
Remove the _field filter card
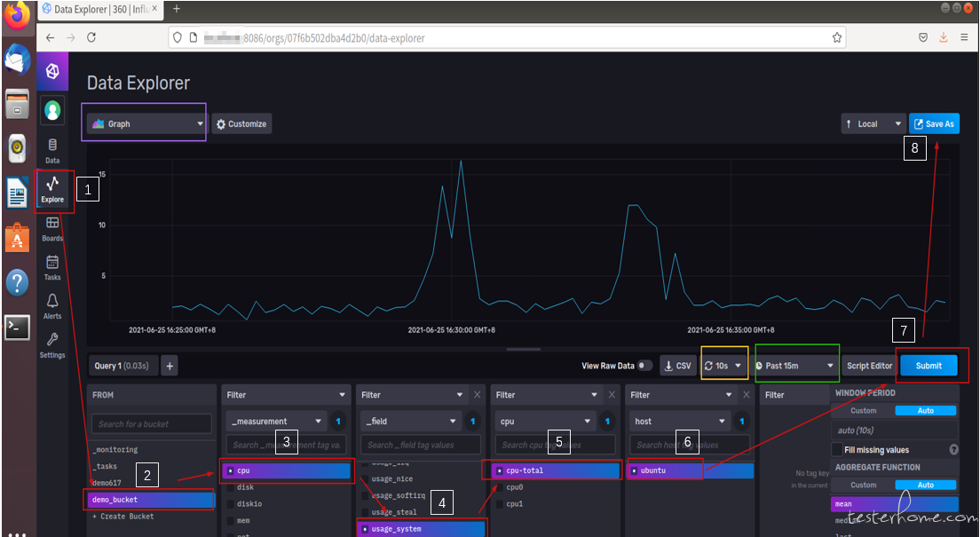coord(478,395)
